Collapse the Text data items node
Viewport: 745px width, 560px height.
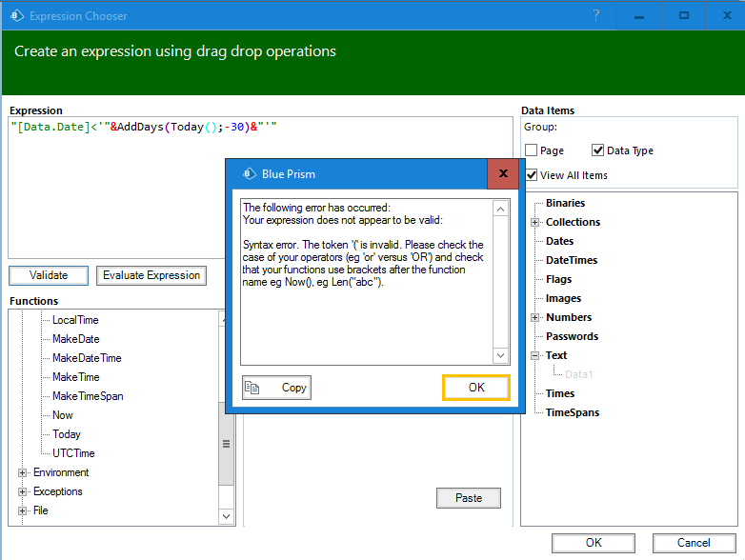pos(535,355)
